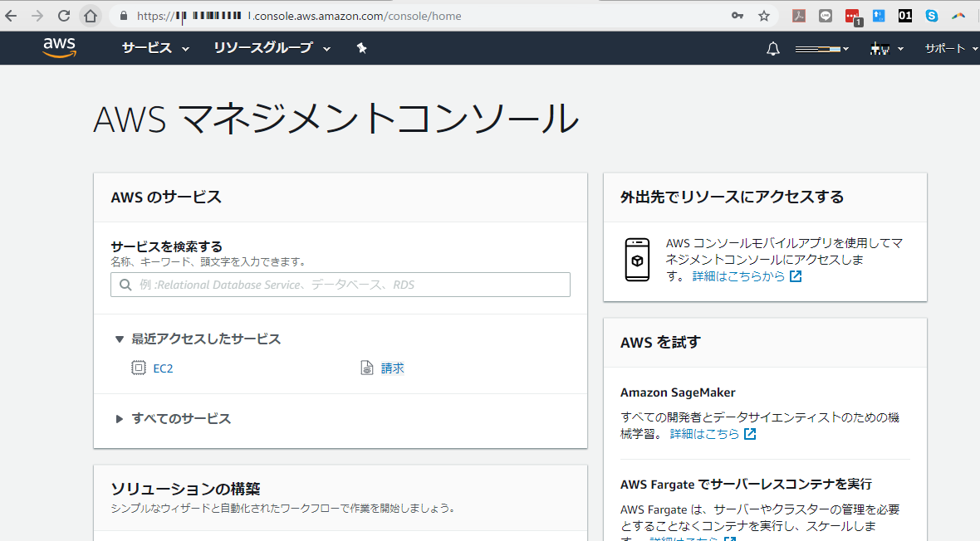Viewport: 980px width, 541px height.
Task: Click the saved password key icon
Action: (x=737, y=16)
